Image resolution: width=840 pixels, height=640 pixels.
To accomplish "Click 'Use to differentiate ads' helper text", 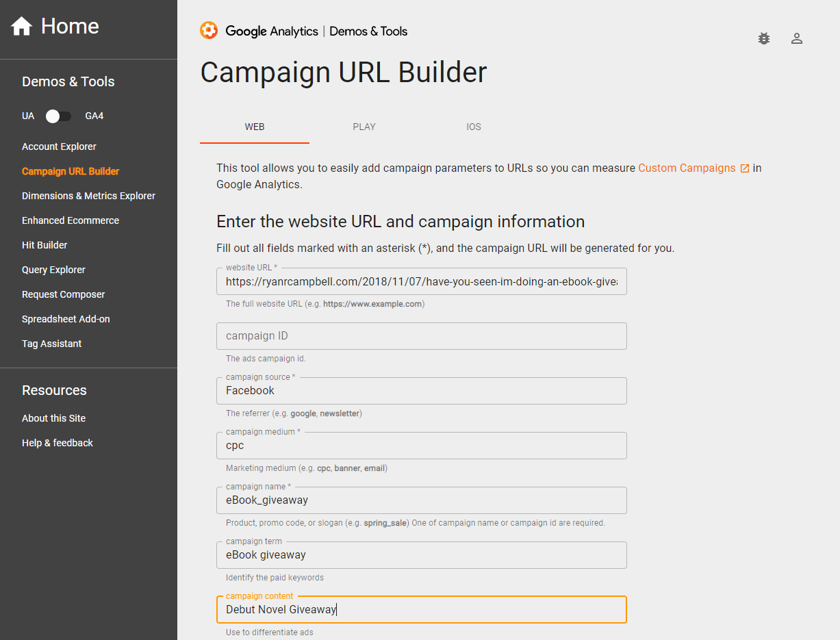I will (x=270, y=632).
